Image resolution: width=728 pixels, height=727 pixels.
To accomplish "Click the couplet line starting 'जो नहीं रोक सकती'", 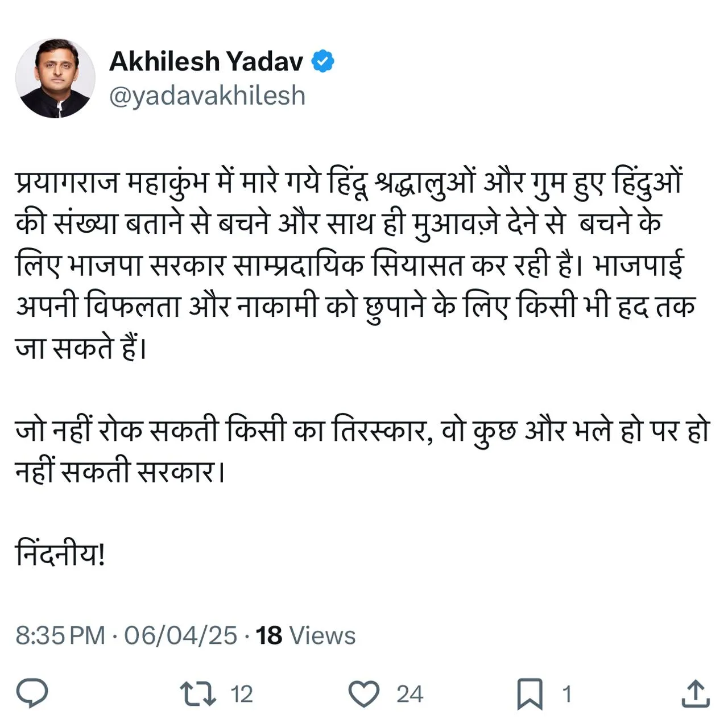I will (362, 431).
